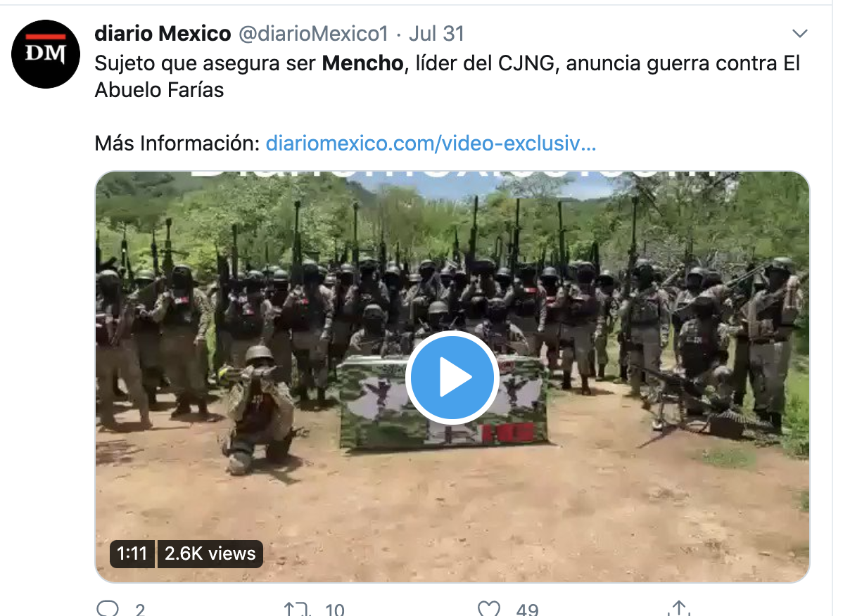Like the tweet with the heart icon

(488, 609)
